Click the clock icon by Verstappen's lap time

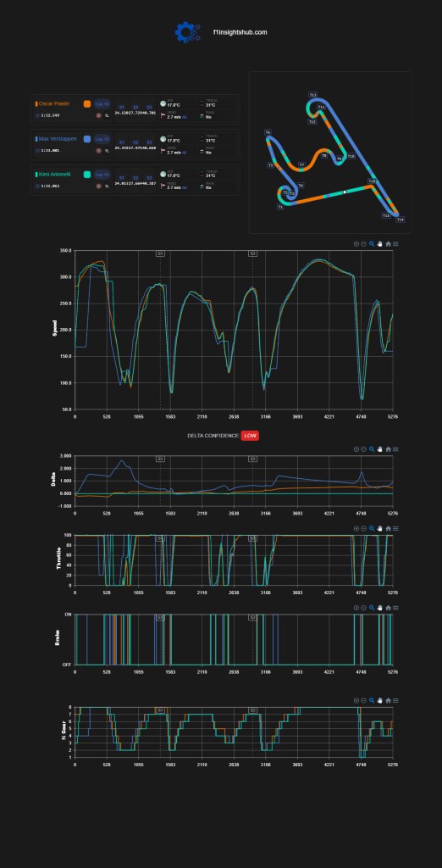[x=37, y=151]
